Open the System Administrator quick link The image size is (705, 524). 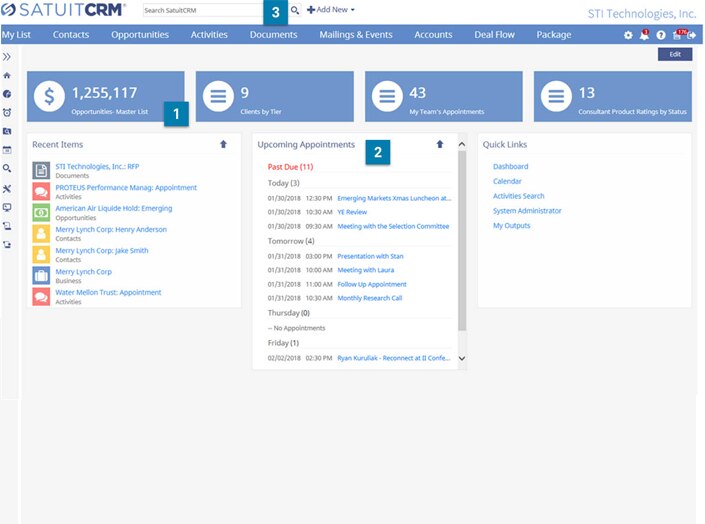pos(527,211)
